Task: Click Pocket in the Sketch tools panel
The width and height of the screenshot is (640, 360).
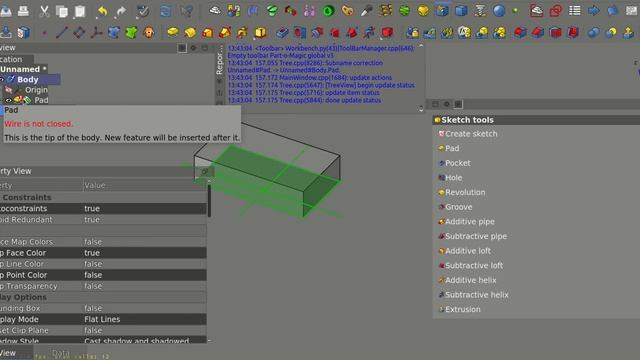Action: point(458,163)
